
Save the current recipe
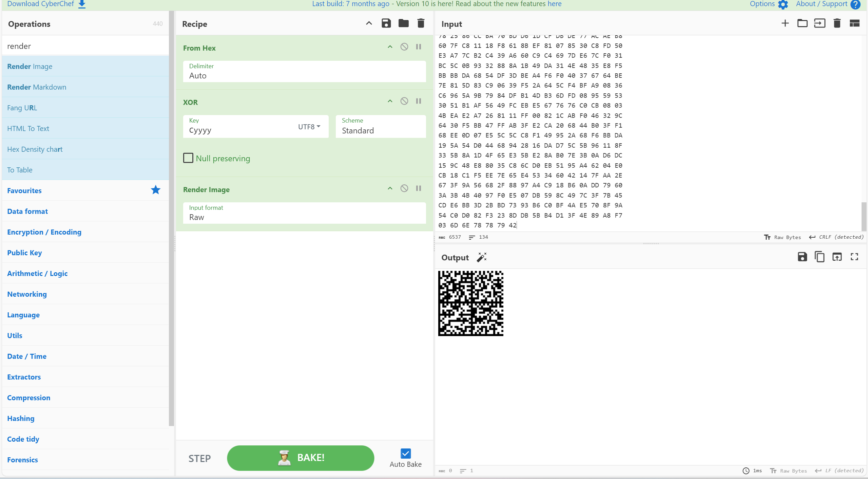pyautogui.click(x=386, y=23)
